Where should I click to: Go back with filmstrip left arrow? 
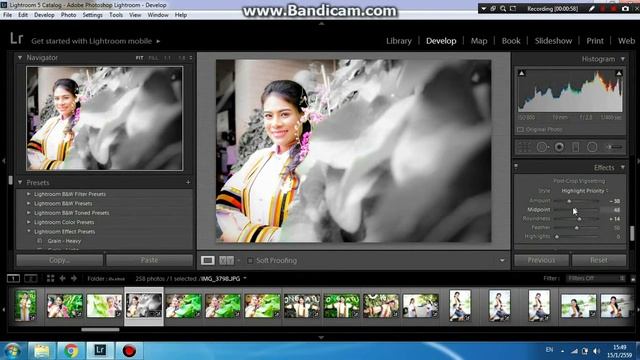coord(62,278)
